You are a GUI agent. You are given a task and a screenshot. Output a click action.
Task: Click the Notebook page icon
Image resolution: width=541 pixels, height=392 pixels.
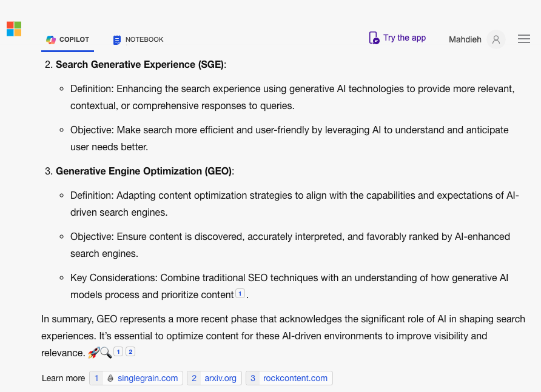point(117,40)
